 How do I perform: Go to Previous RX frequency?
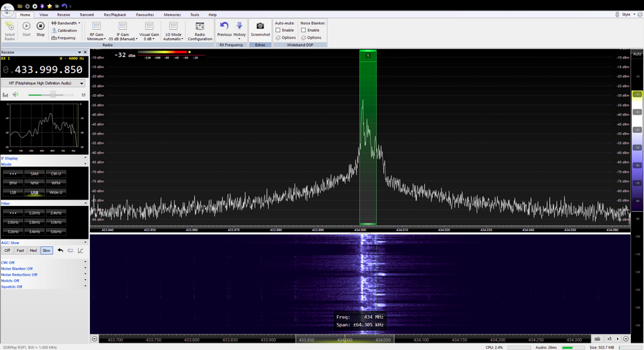click(x=224, y=29)
